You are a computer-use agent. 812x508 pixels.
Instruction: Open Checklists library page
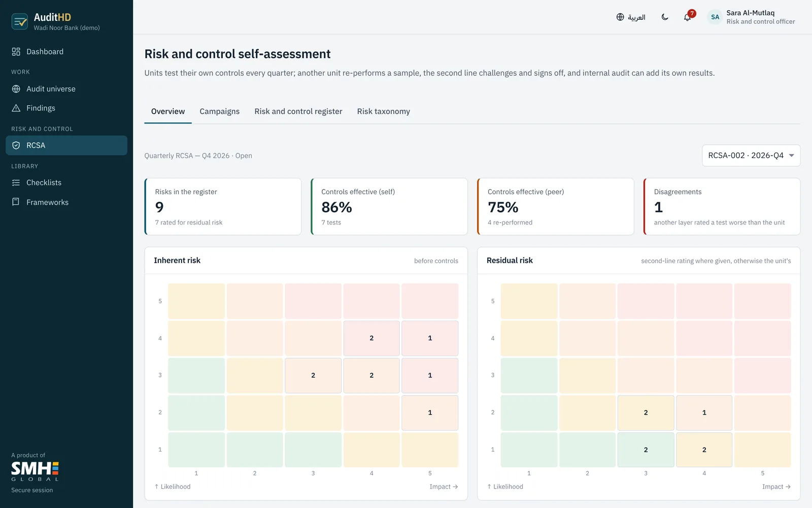[x=66, y=183]
